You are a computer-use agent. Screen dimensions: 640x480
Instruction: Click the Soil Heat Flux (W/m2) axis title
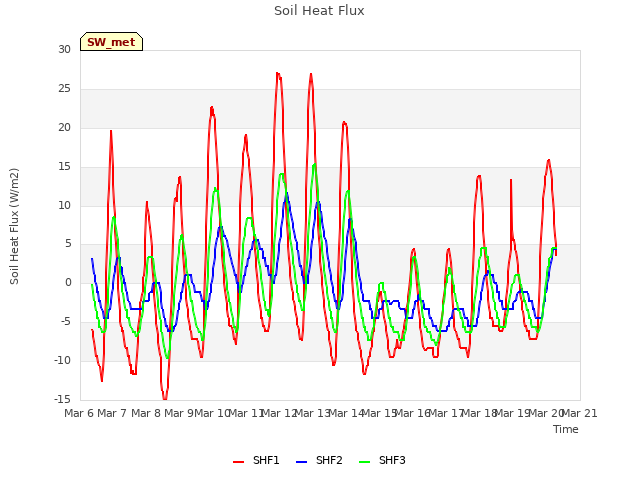coord(14,226)
